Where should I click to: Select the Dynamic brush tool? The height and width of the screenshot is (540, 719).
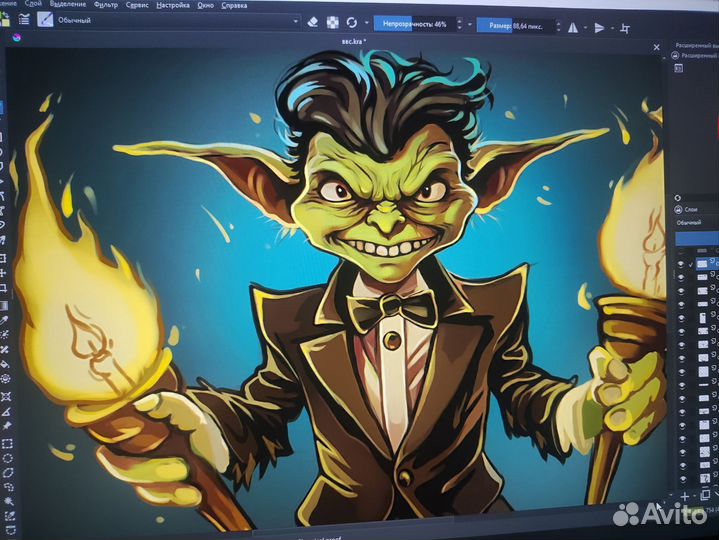tap(2, 225)
